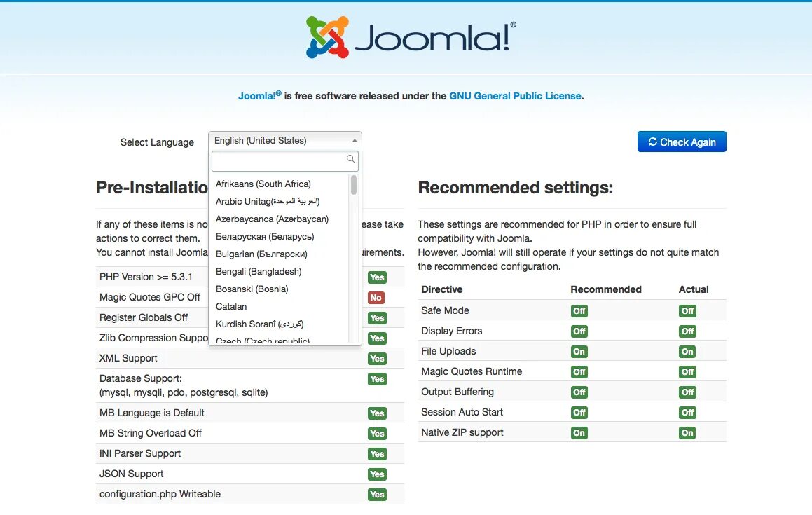Open the English (United States) language selector

pos(285,140)
